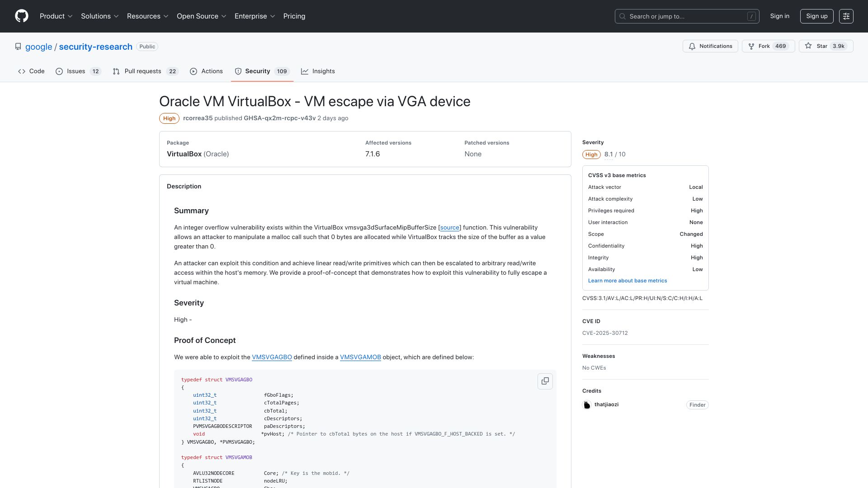Screen dimensions: 868x488
Task: Click the CVSS:3.1 vector string
Action: coord(642,298)
